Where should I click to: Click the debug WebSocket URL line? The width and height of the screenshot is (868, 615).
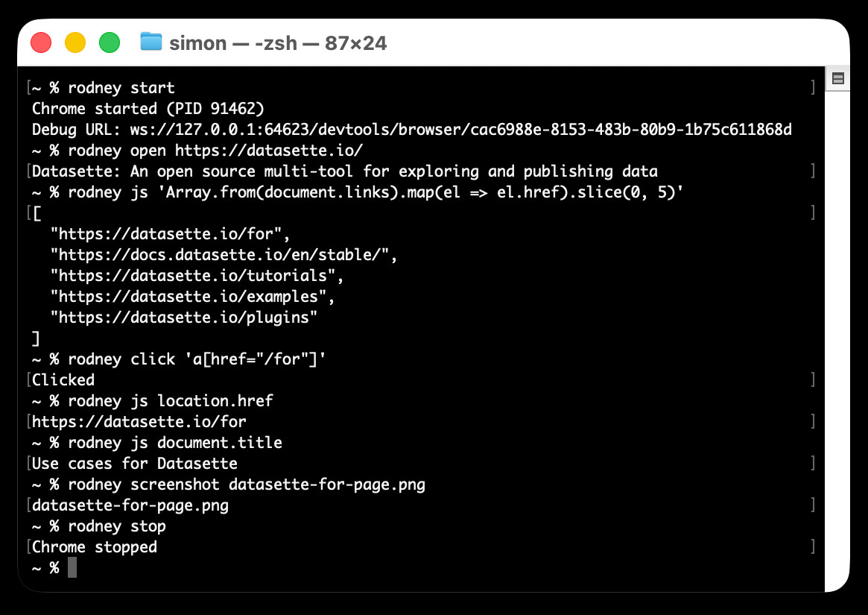(x=410, y=129)
